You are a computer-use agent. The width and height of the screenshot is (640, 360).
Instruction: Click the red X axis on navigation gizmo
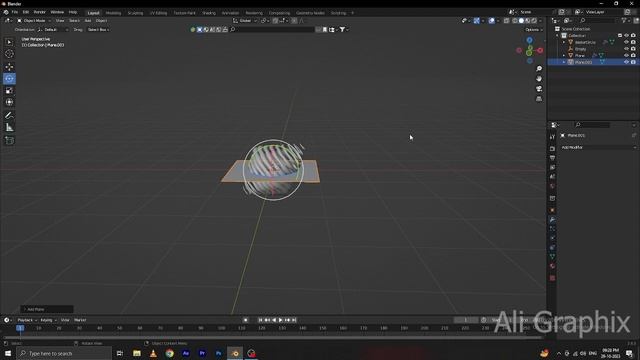point(540,50)
